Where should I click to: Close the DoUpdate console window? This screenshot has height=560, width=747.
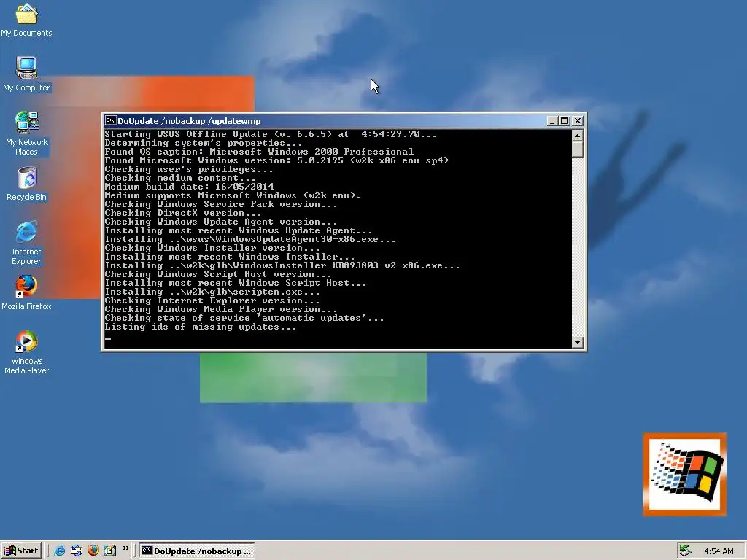tap(578, 121)
